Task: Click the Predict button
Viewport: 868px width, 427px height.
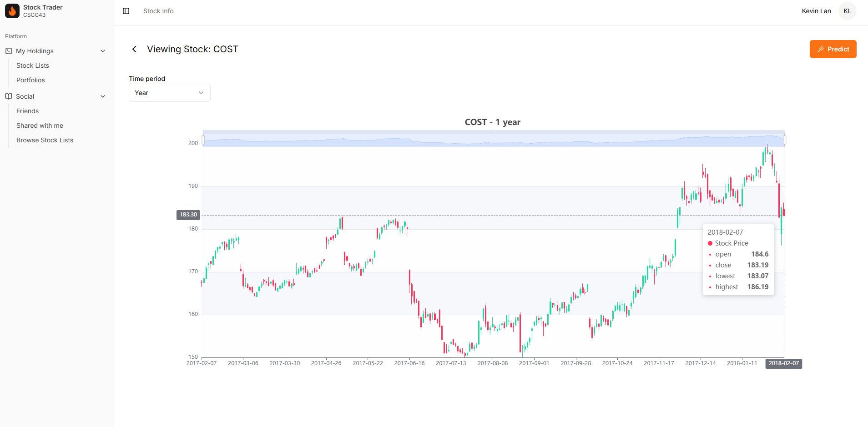Action: click(x=833, y=49)
